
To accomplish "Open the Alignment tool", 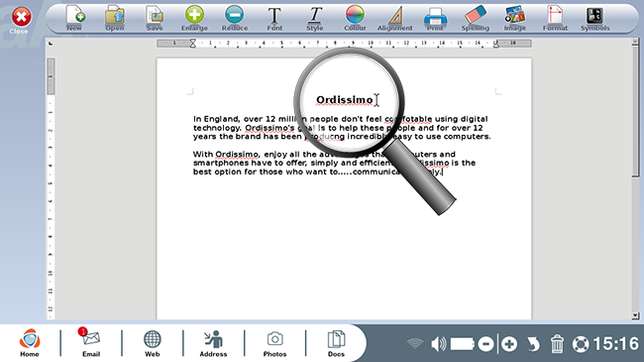I will pyautogui.click(x=394, y=19).
